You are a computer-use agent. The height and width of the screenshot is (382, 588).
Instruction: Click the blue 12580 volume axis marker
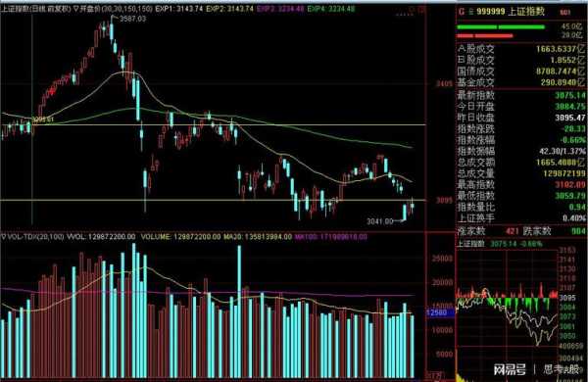[437, 312]
